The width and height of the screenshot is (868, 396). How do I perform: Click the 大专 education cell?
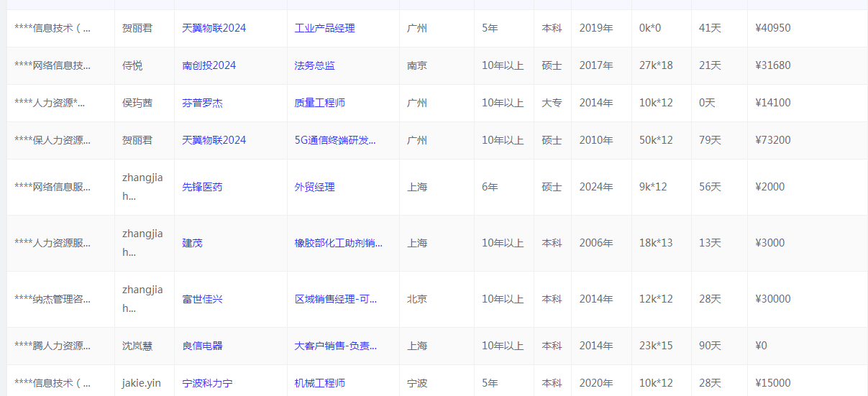552,103
